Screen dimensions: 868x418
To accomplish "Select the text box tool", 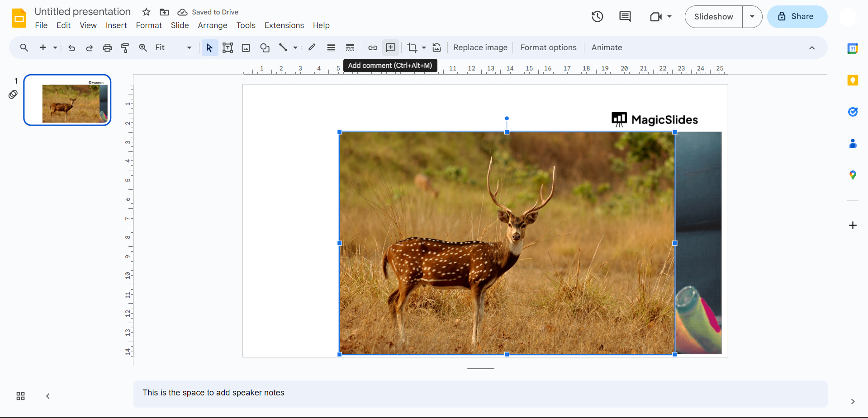I will click(228, 48).
